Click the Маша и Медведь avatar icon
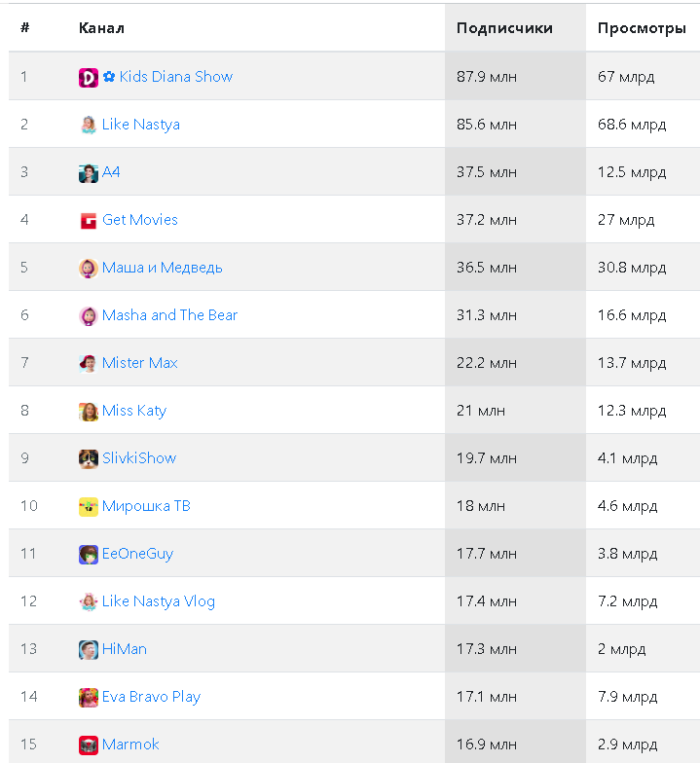This screenshot has height=763, width=700. pyautogui.click(x=89, y=269)
